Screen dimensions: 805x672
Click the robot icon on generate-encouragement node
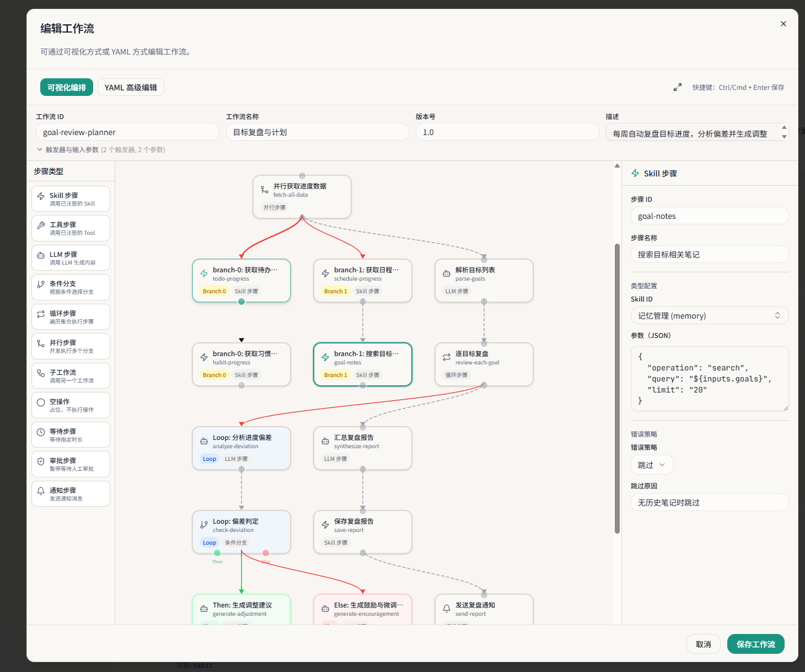click(325, 609)
